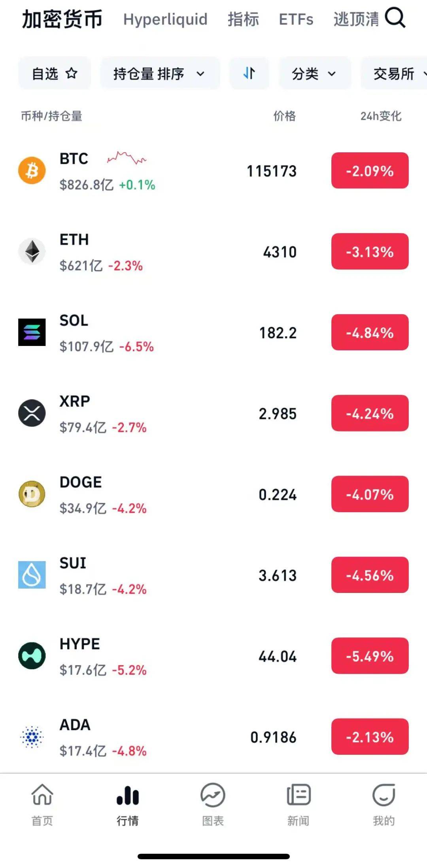Tap the XRP logo icon

pos(32,413)
